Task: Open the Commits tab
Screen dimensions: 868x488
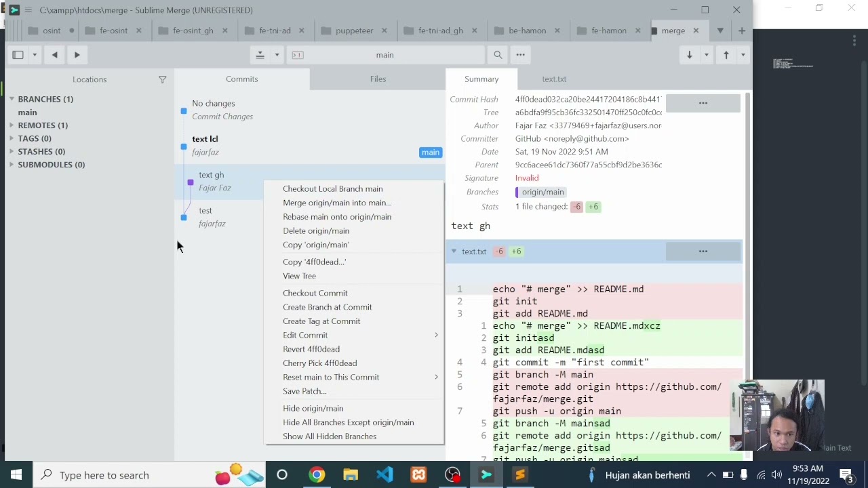Action: click(242, 79)
